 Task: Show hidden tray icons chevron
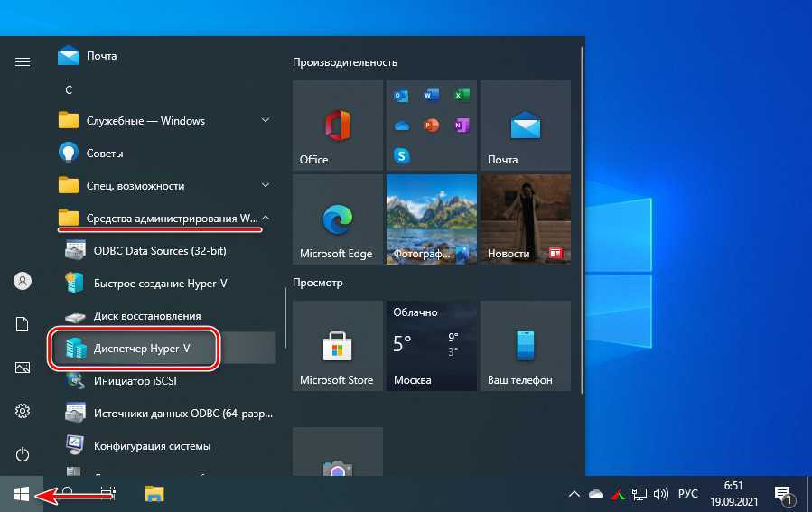[x=574, y=494]
